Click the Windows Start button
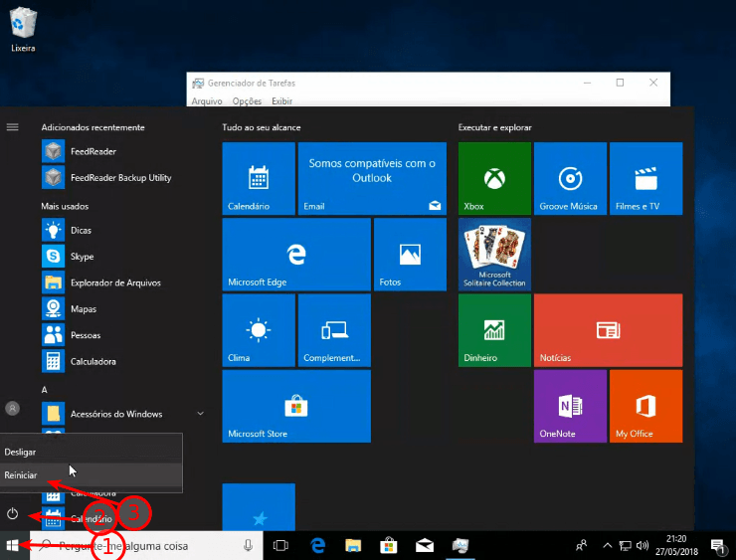The image size is (736, 560). click(13, 546)
